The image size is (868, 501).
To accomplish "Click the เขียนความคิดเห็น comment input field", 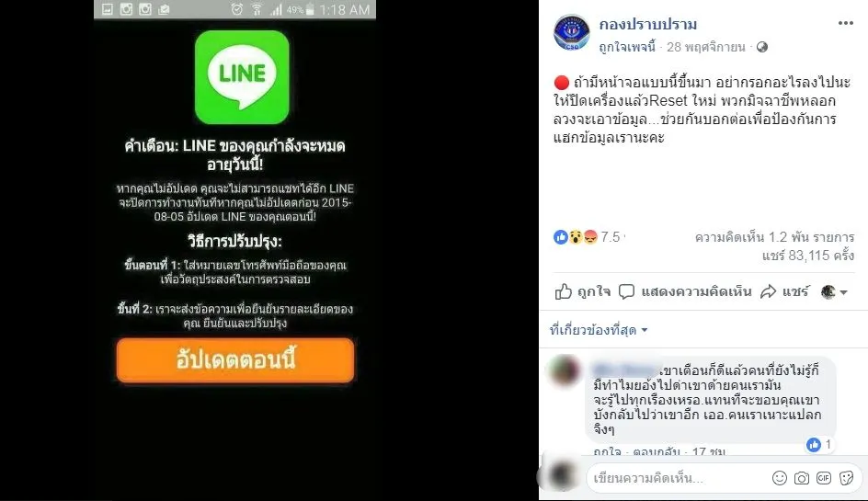I will pyautogui.click(x=679, y=478).
